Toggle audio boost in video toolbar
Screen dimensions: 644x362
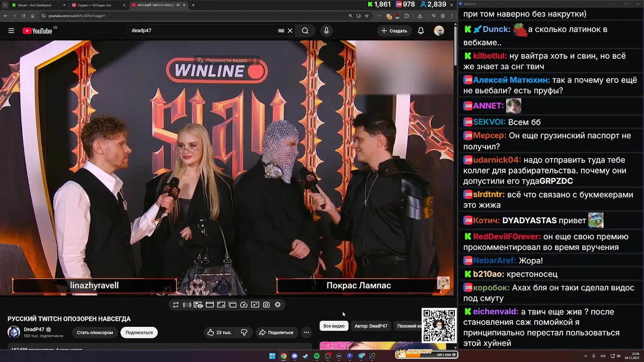[x=187, y=305]
